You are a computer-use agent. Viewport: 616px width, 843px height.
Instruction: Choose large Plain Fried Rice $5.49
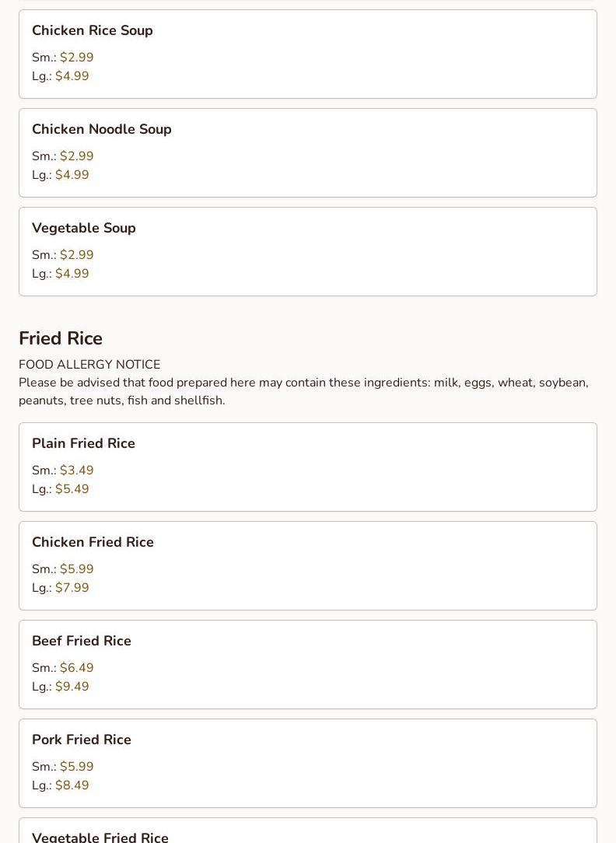coord(72,489)
